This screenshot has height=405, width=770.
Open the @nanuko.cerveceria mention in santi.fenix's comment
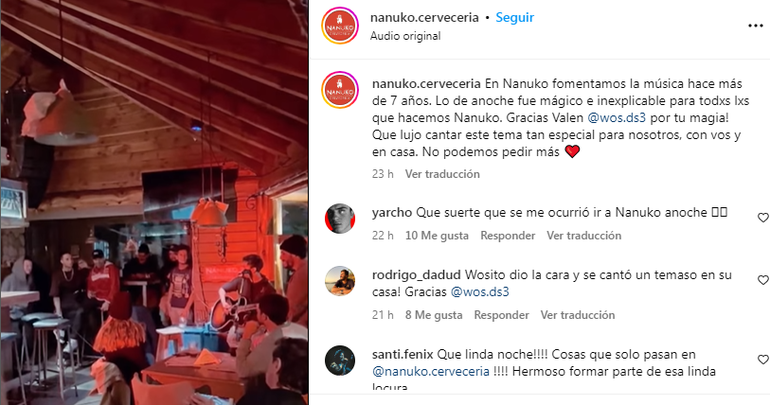(431, 372)
